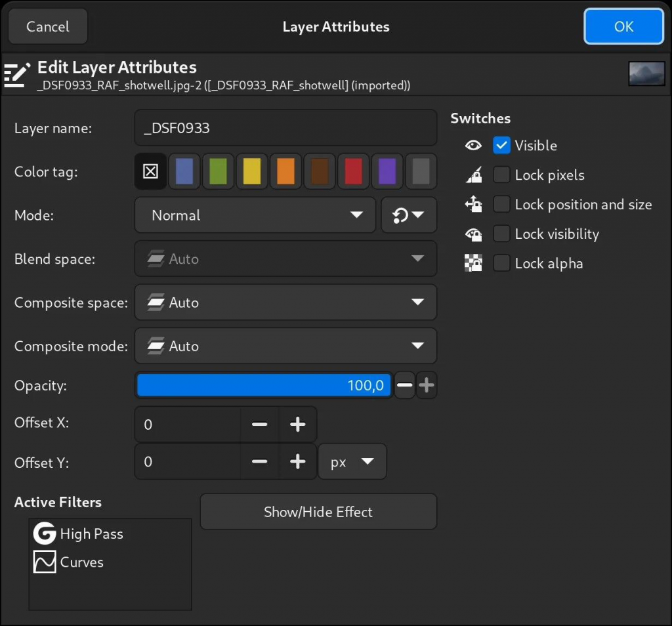
Task: Enable the Lock alpha checkbox
Action: coord(501,263)
